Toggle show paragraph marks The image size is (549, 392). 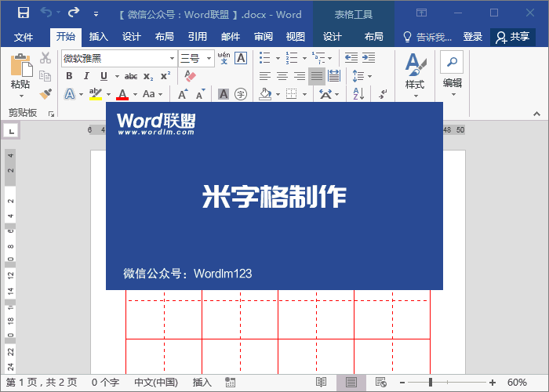[x=383, y=94]
